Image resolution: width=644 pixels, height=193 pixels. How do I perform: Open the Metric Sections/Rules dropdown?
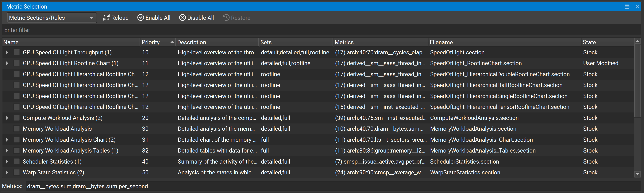click(52, 18)
